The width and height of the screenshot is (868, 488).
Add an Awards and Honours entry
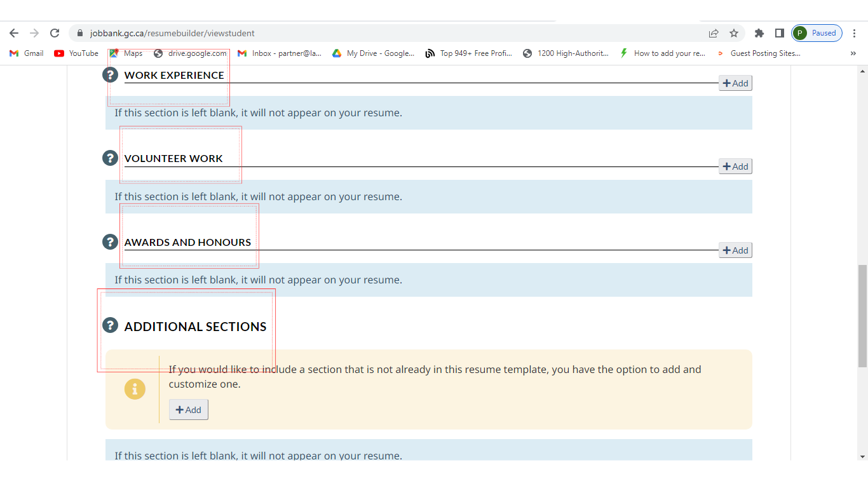tap(735, 250)
